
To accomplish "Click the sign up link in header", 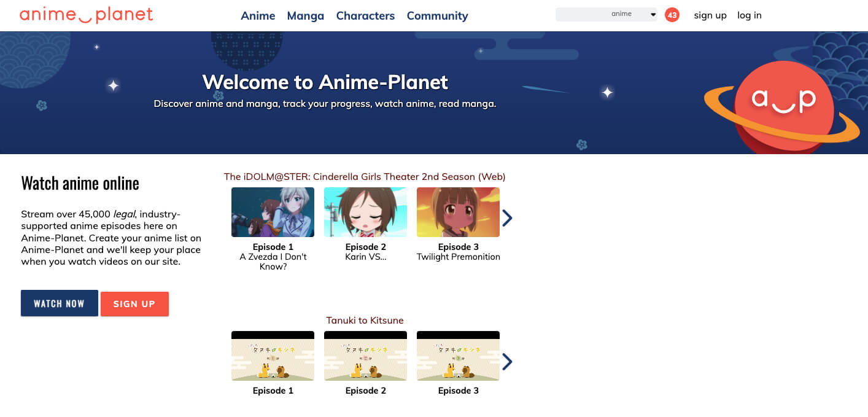I will click(x=710, y=15).
